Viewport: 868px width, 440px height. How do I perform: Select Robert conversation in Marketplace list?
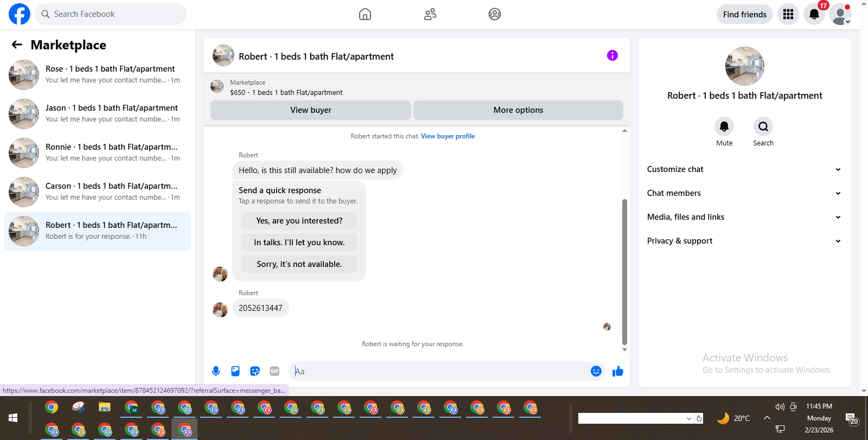pos(98,231)
